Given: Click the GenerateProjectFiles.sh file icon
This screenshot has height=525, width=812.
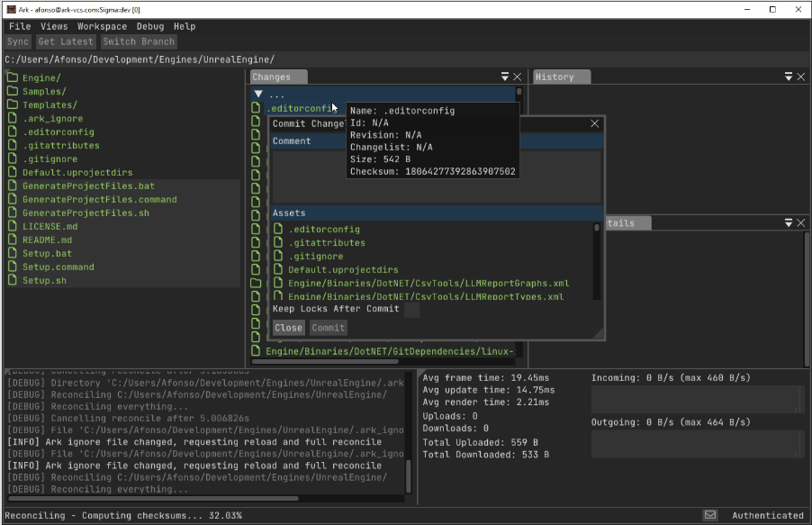Looking at the screenshot, I should pyautogui.click(x=13, y=213).
